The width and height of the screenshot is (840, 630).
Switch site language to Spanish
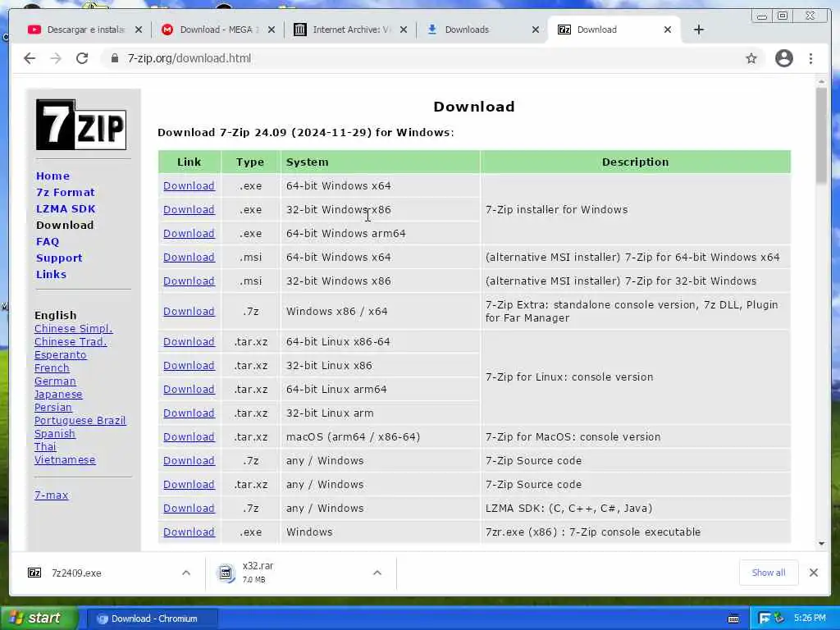55,433
